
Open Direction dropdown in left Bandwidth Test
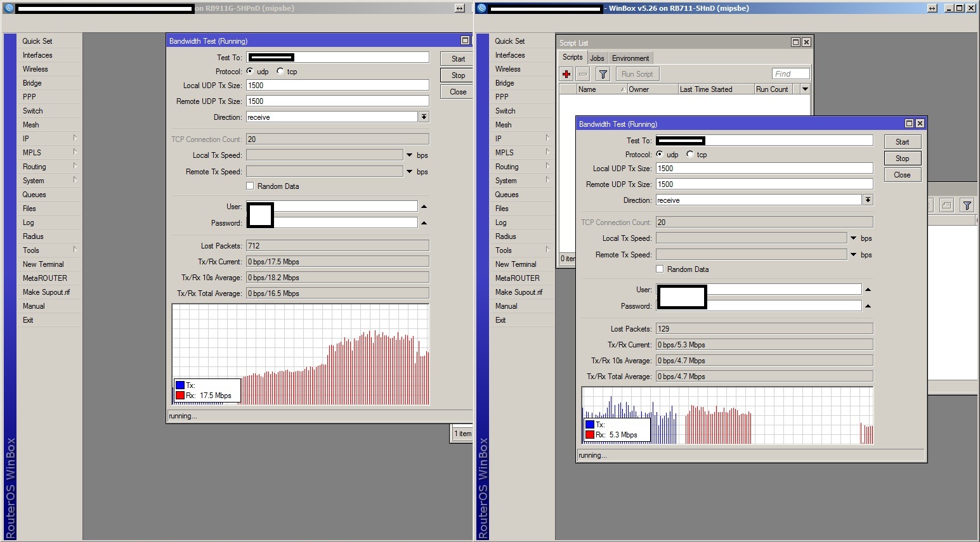pyautogui.click(x=424, y=117)
